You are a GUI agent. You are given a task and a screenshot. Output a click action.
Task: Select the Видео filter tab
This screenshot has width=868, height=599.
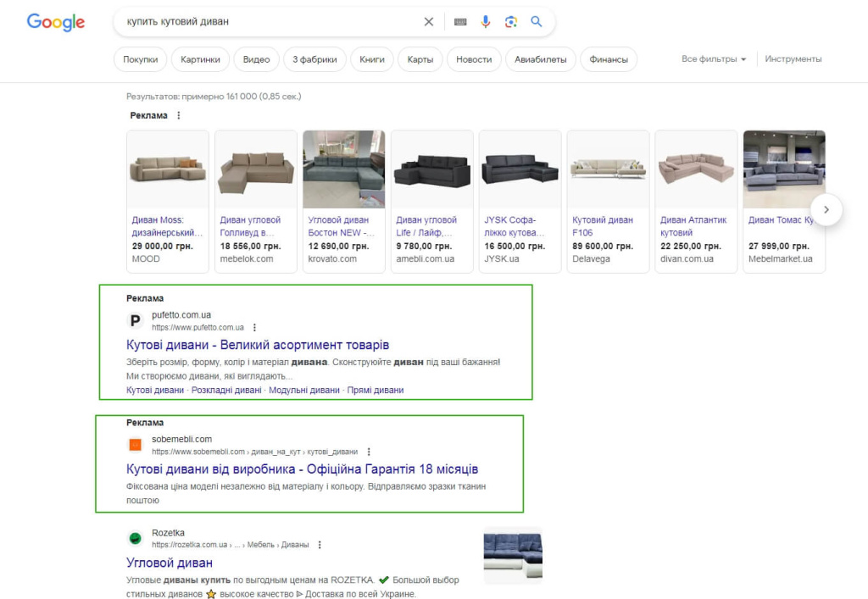click(256, 59)
